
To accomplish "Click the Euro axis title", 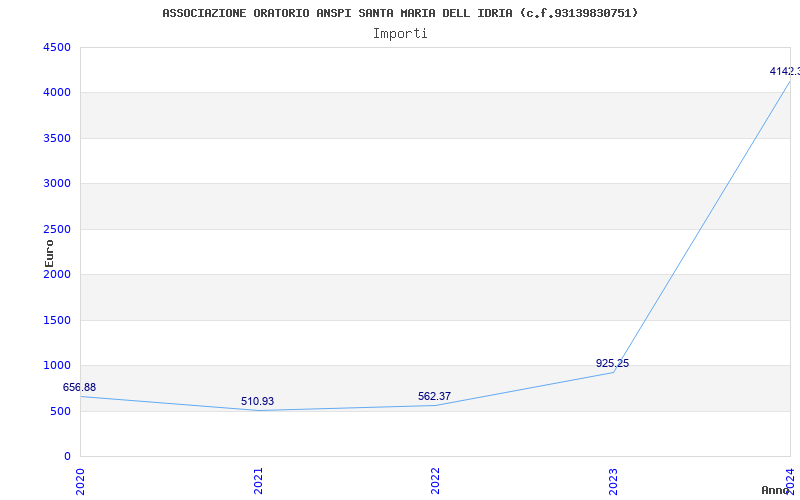I will [x=49, y=253].
